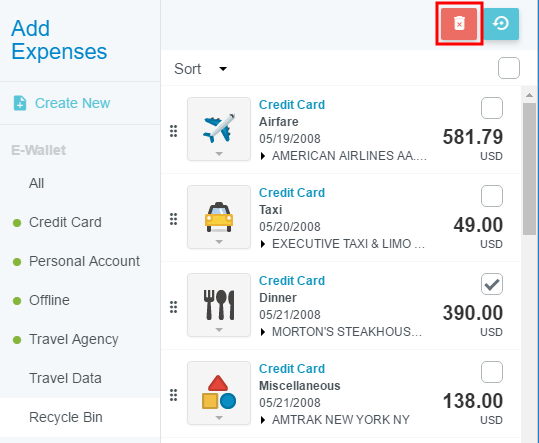Click the Airfare airplane icon

(219, 129)
